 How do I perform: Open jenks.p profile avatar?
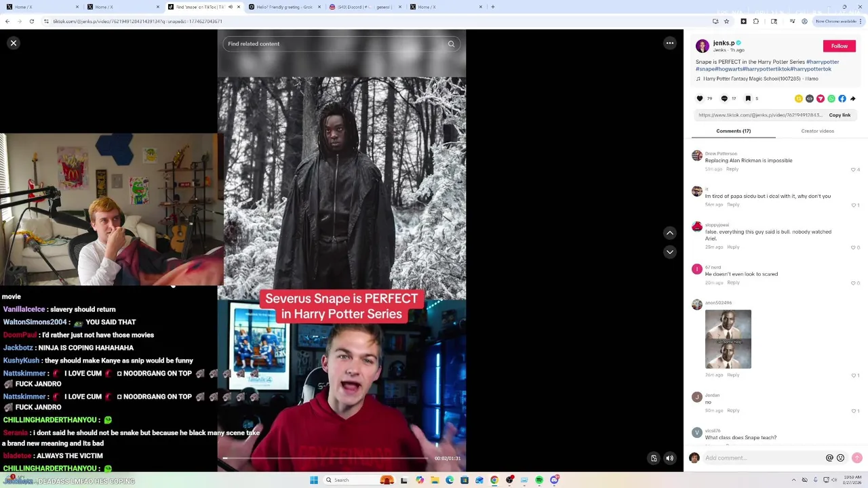703,46
